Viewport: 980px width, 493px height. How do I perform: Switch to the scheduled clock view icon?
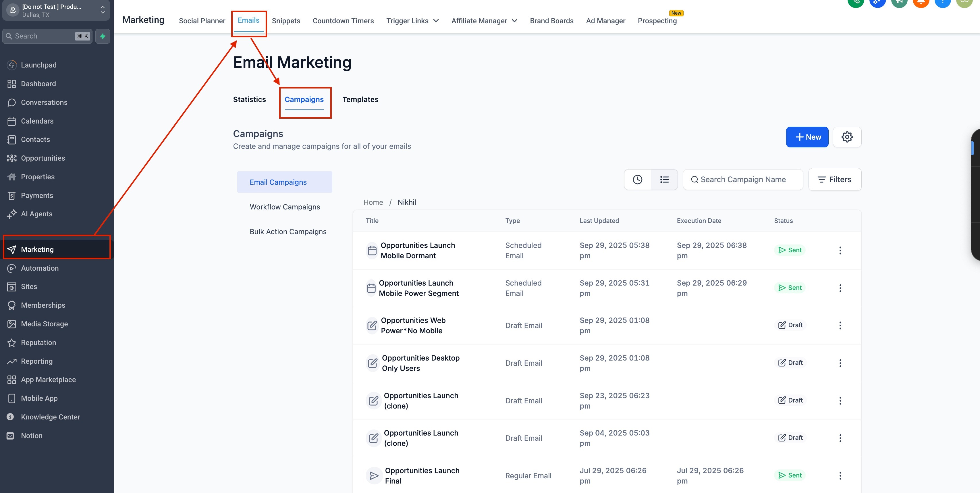coord(637,180)
